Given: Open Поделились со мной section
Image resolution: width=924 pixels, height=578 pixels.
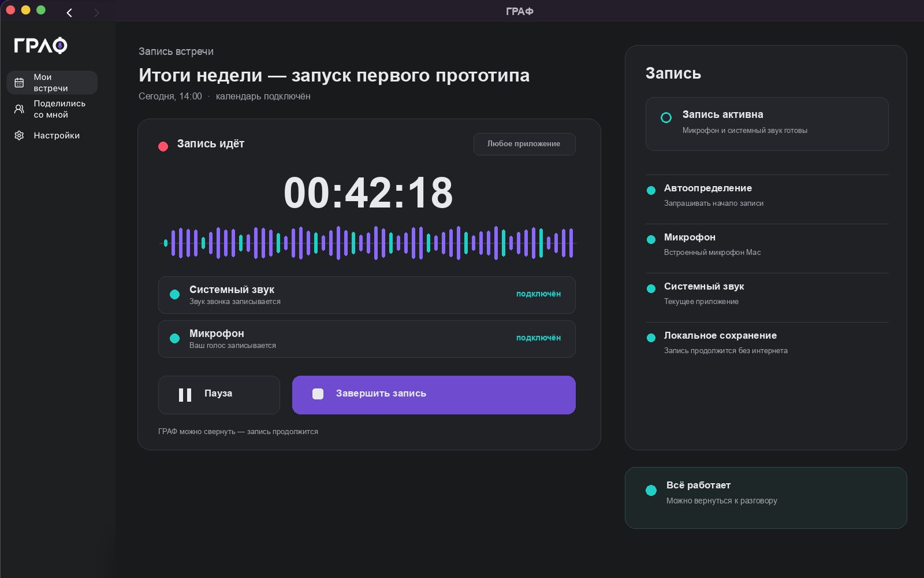Looking at the screenshot, I should pos(52,109).
